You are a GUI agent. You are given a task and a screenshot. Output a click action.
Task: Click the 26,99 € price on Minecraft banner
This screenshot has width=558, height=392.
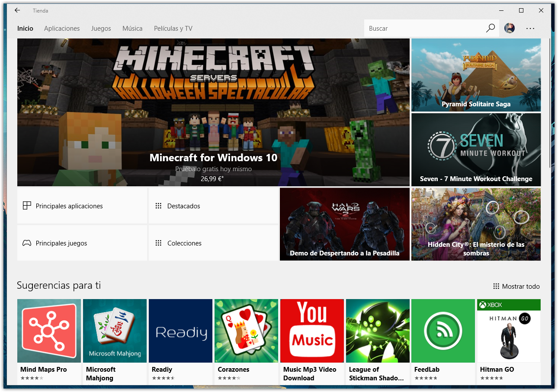click(x=212, y=178)
